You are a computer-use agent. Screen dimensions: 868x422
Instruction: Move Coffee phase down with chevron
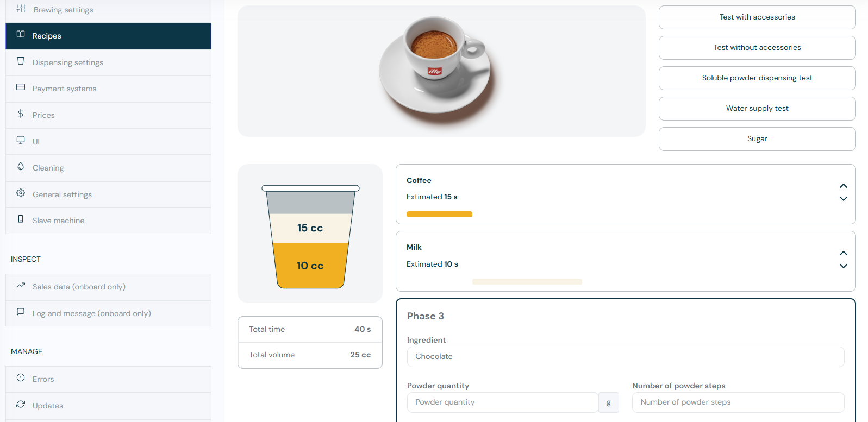[x=843, y=199]
